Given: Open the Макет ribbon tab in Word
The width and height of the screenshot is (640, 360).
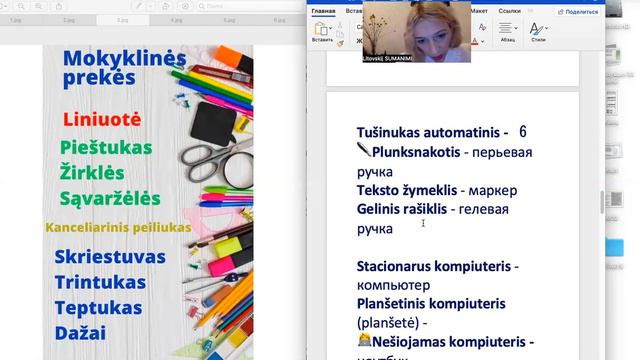Looking at the screenshot, I should pos(479,11).
